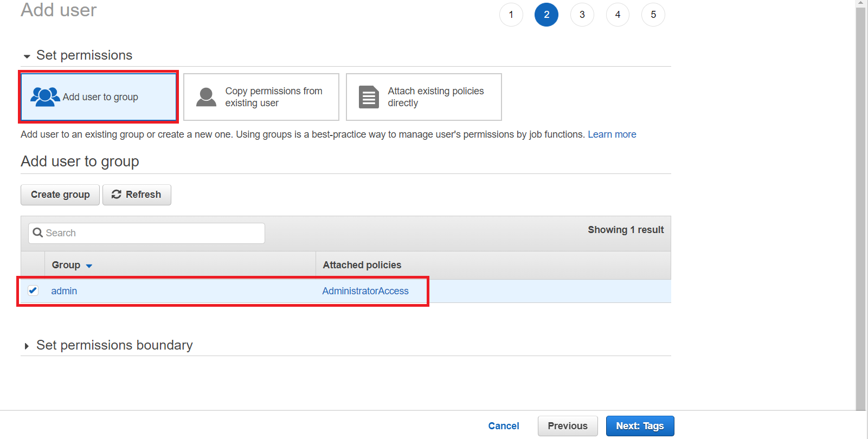
Task: Uncheck the admin group checkbox
Action: point(33,290)
